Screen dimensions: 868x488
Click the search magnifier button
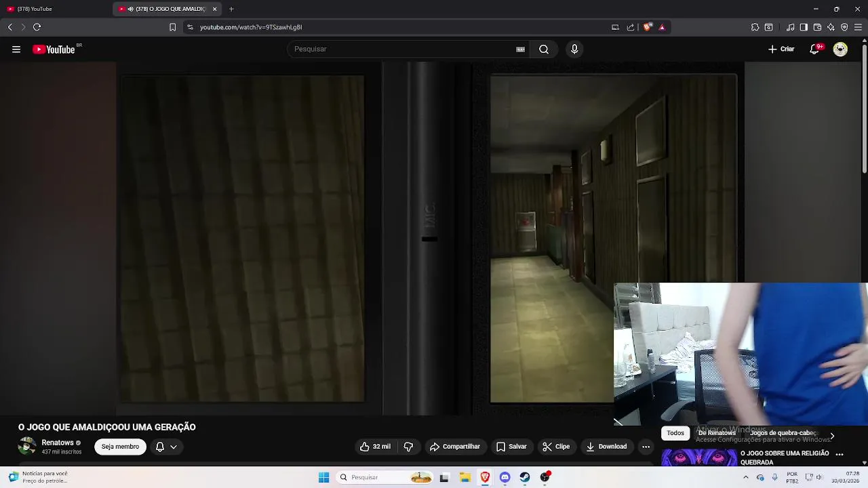[x=544, y=49]
